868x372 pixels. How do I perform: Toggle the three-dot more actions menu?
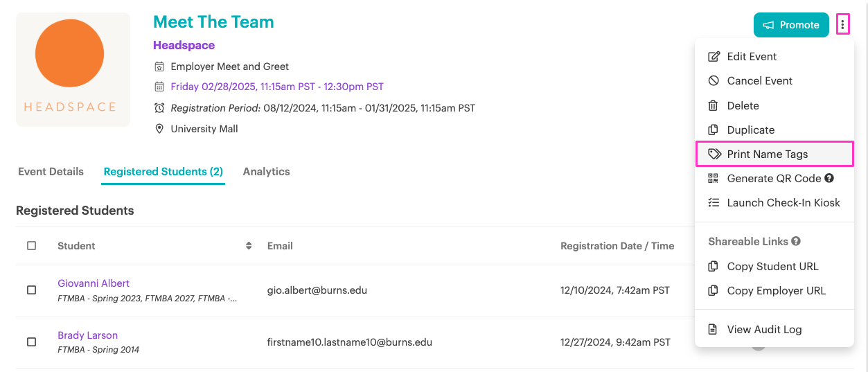[842, 25]
